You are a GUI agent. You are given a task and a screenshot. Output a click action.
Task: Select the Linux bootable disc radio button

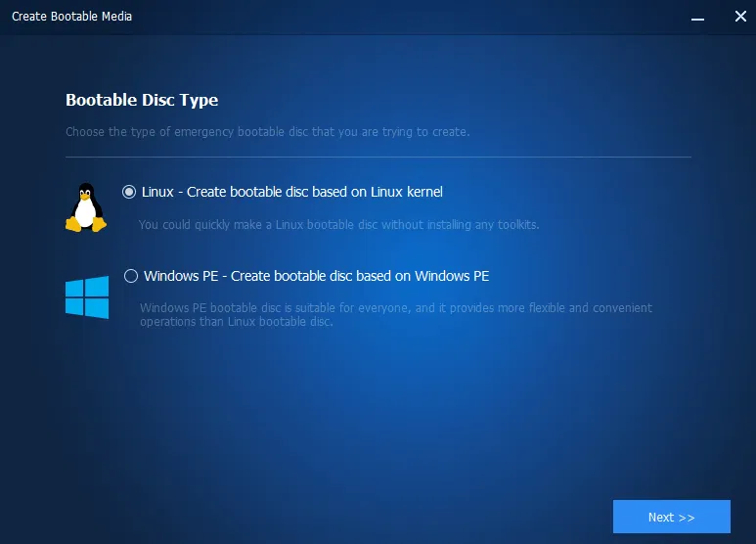(129, 192)
